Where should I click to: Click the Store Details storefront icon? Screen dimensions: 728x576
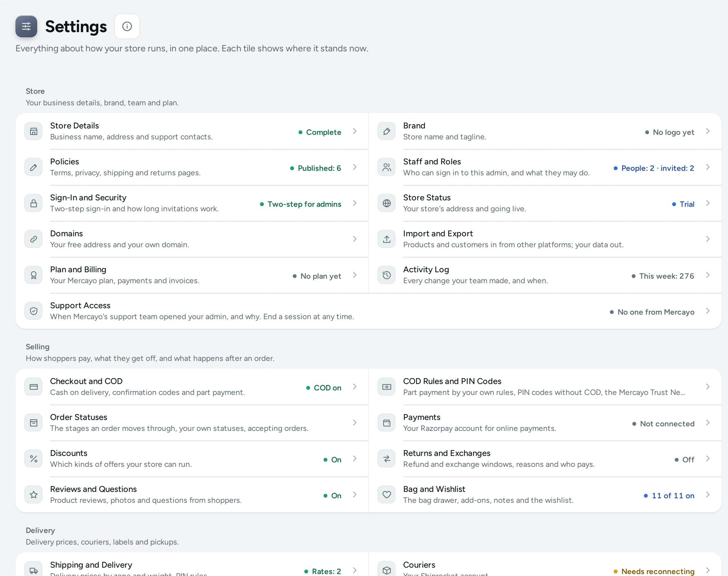tap(33, 131)
